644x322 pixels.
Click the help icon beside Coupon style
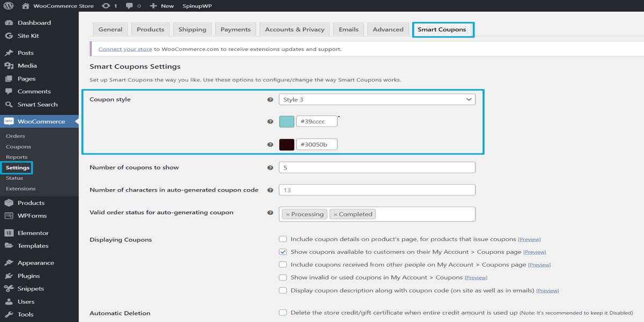(x=270, y=100)
